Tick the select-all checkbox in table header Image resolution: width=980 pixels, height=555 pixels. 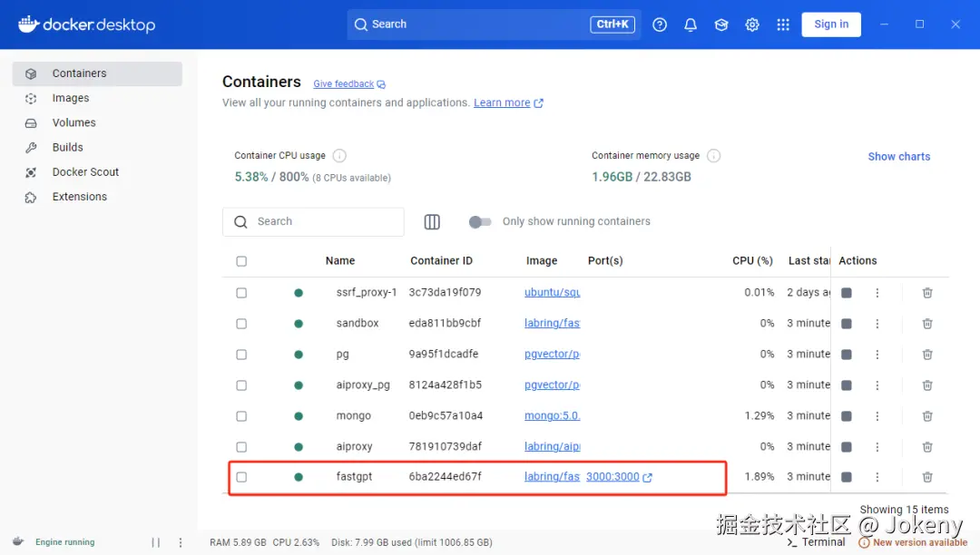click(241, 261)
